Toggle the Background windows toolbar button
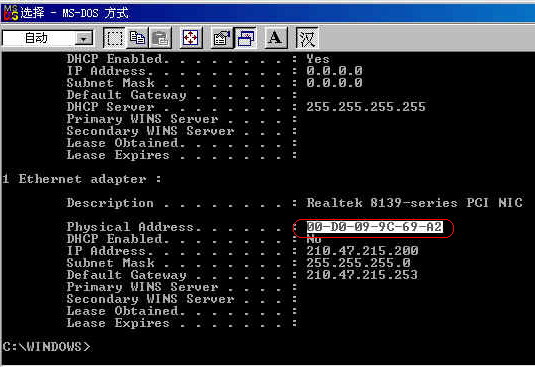Viewport: 535px width, 367px height. pyautogui.click(x=245, y=38)
